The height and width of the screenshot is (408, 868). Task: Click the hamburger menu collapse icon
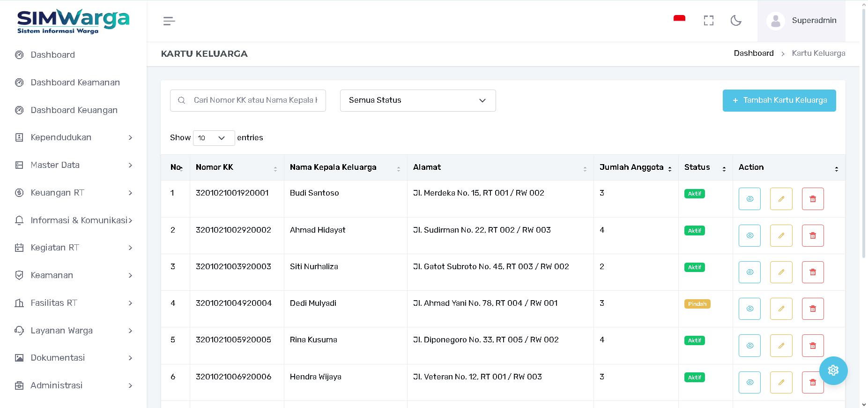click(169, 21)
